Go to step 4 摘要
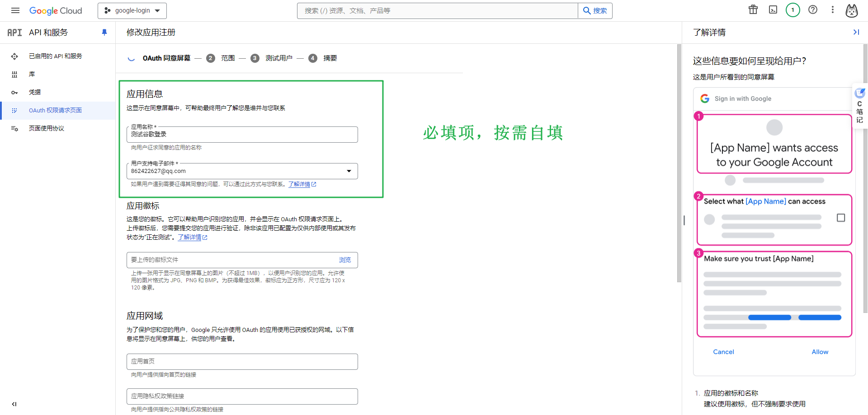 coord(323,58)
